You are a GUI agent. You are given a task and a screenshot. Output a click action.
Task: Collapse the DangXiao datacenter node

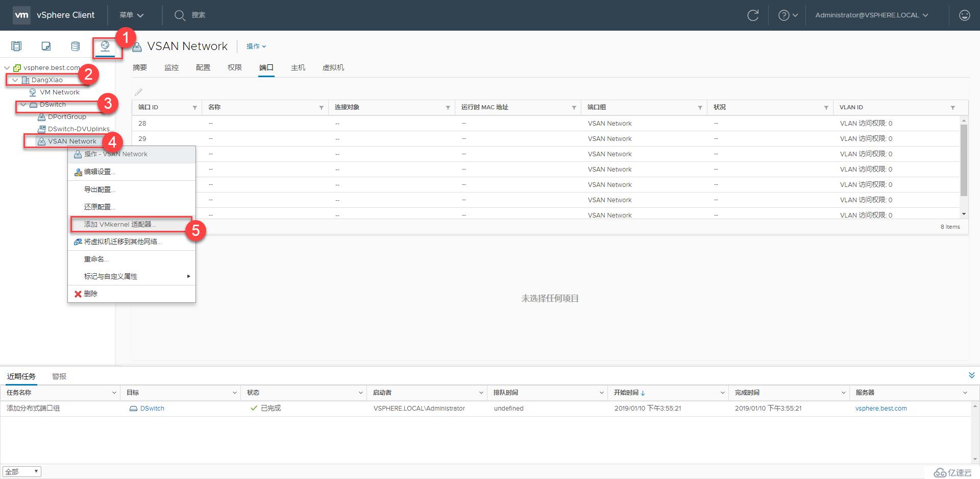pos(15,80)
